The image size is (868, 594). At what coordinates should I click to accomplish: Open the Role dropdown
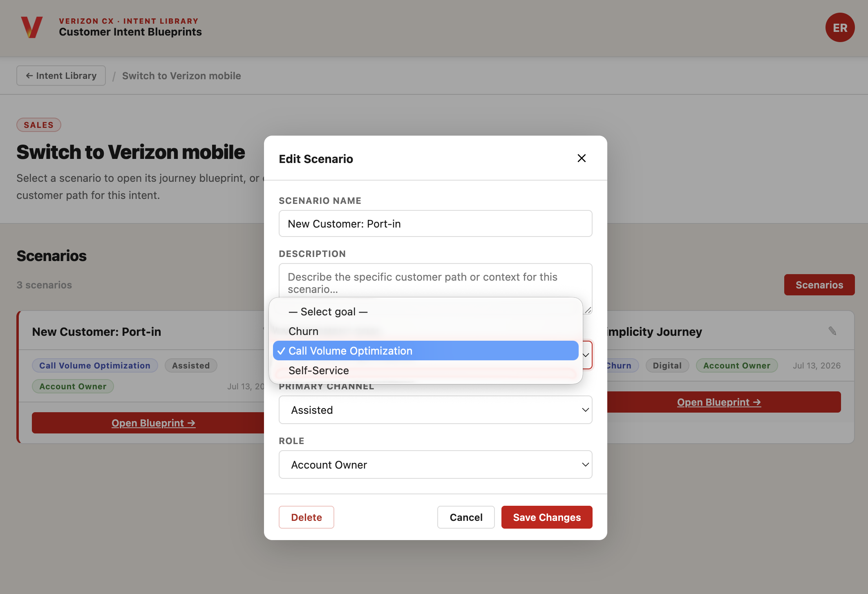pos(435,464)
